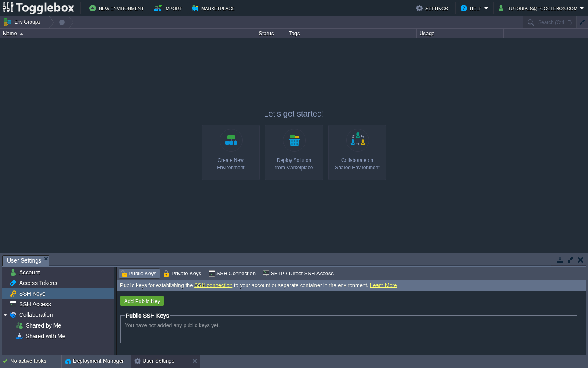Image resolution: width=588 pixels, height=368 pixels.
Task: Open the New Environment wizard
Action: 116,8
